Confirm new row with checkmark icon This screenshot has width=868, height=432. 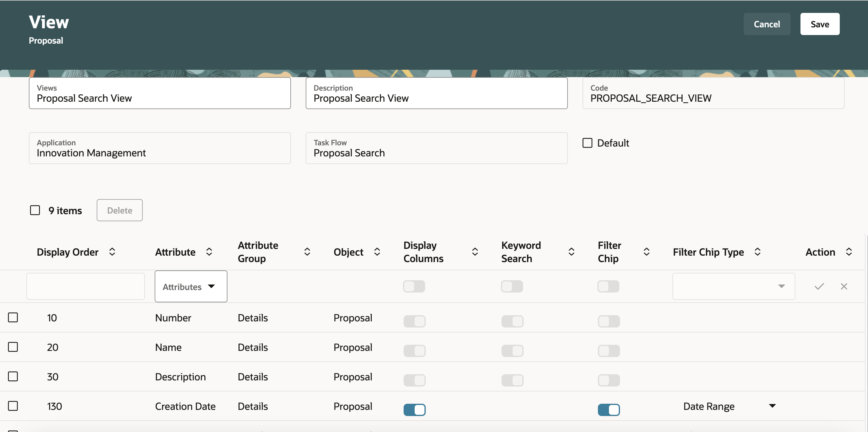pyautogui.click(x=819, y=286)
